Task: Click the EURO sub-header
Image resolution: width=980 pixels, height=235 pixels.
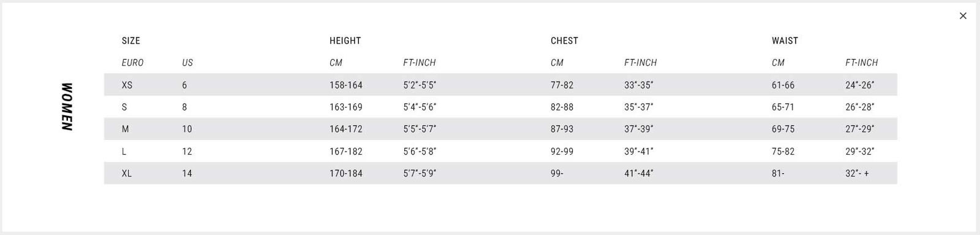Action: click(x=132, y=63)
